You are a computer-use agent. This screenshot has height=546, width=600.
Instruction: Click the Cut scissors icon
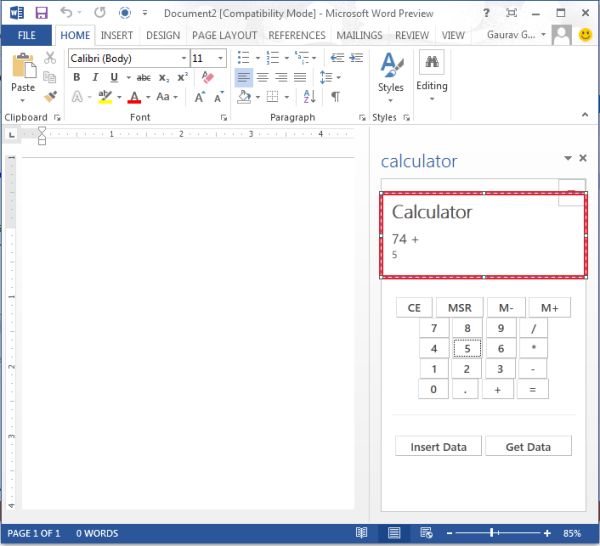(50, 58)
